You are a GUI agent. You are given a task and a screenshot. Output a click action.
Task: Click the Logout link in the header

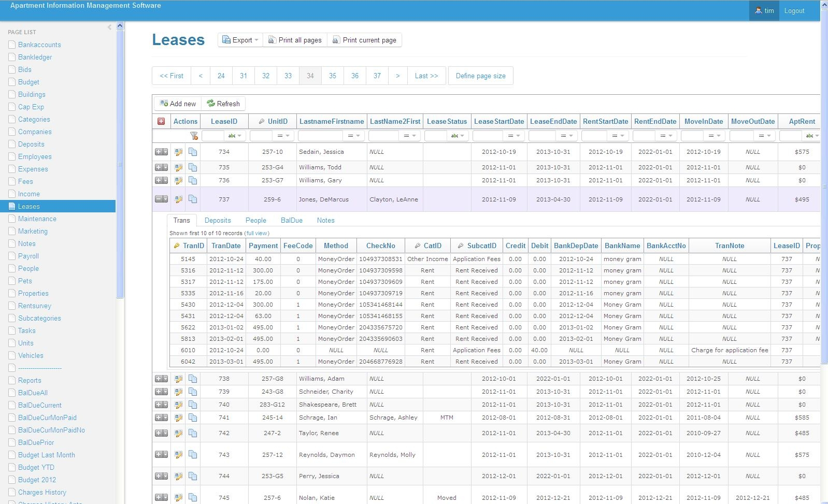[x=794, y=11]
